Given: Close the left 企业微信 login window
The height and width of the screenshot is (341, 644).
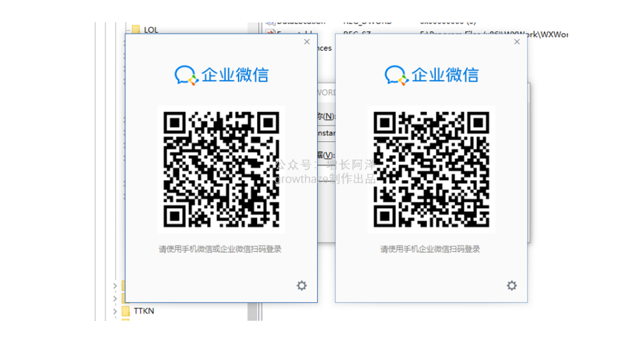Looking at the screenshot, I should (x=307, y=42).
